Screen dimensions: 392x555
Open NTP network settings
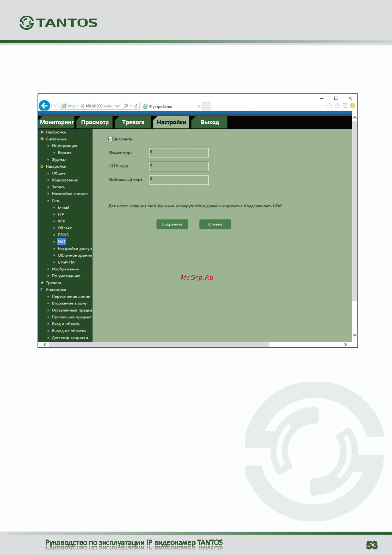tap(61, 221)
